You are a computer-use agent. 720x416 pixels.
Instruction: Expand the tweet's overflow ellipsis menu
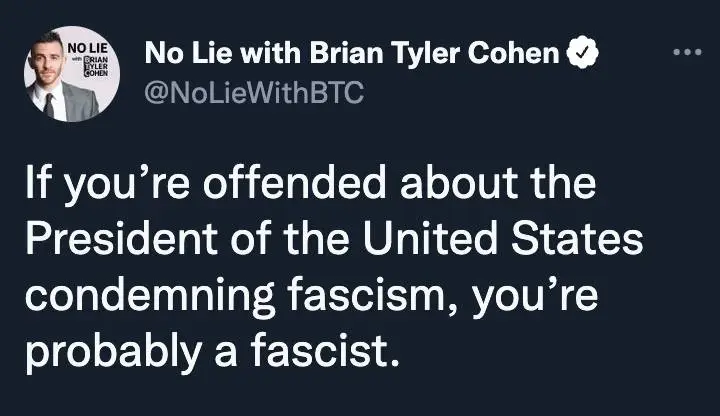click(689, 51)
